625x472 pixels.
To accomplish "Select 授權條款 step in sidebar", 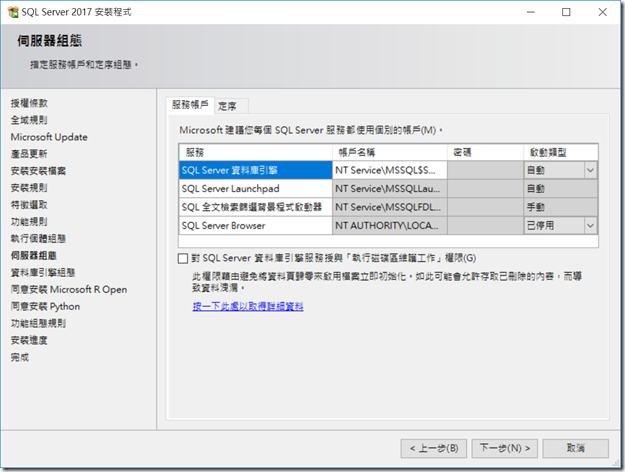I will pos(29,103).
